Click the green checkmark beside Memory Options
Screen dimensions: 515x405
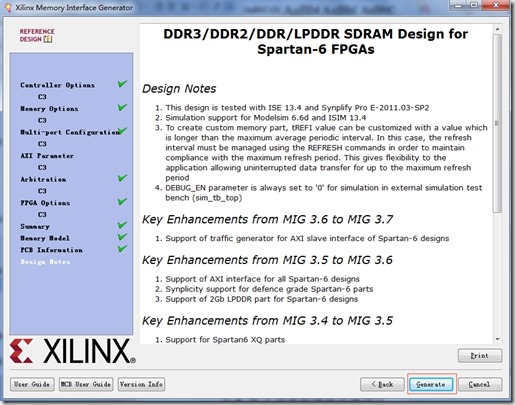click(x=122, y=107)
